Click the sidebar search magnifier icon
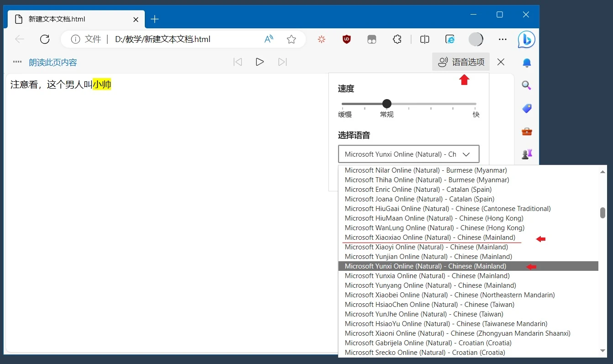 tap(527, 85)
